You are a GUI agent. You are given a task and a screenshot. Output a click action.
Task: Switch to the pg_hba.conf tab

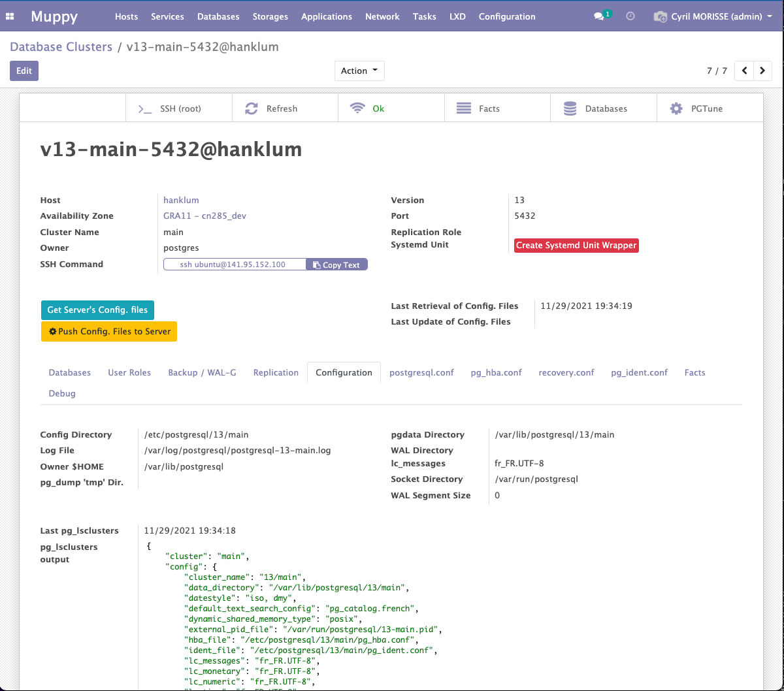tap(497, 372)
